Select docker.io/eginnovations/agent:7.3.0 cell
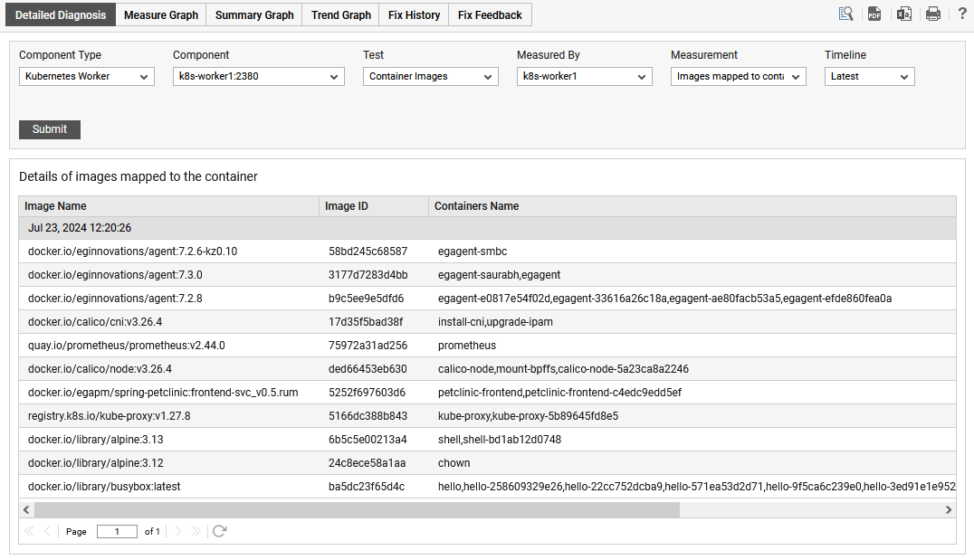Screen dimensions: 974x560 [115, 275]
